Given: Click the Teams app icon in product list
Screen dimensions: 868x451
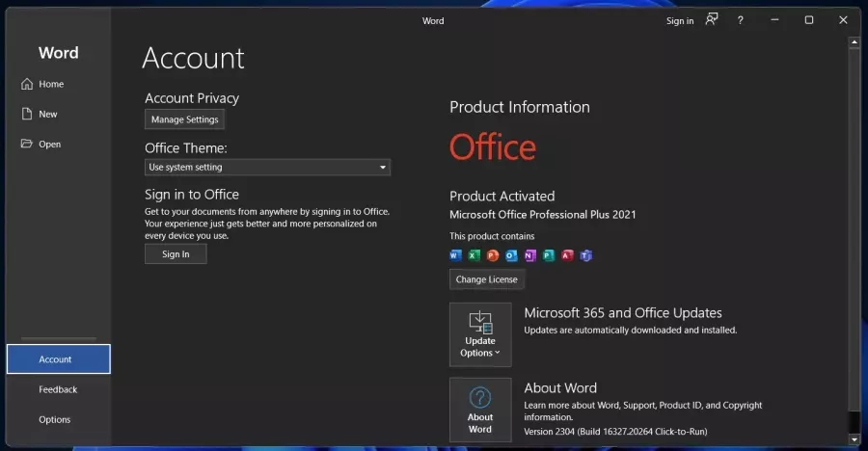Looking at the screenshot, I should tap(585, 255).
